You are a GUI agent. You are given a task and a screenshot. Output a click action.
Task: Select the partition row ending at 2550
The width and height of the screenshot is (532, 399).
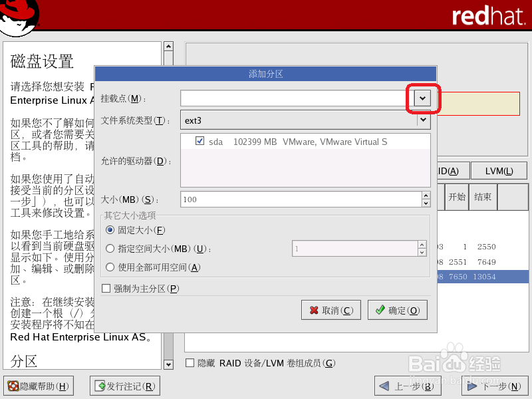pyautogui.click(x=483, y=247)
